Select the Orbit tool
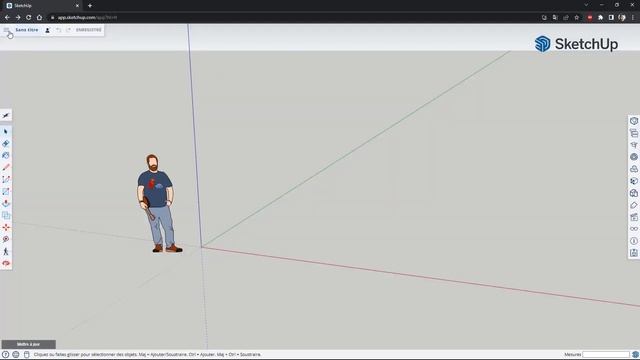This screenshot has width=640, height=360. 6,263
